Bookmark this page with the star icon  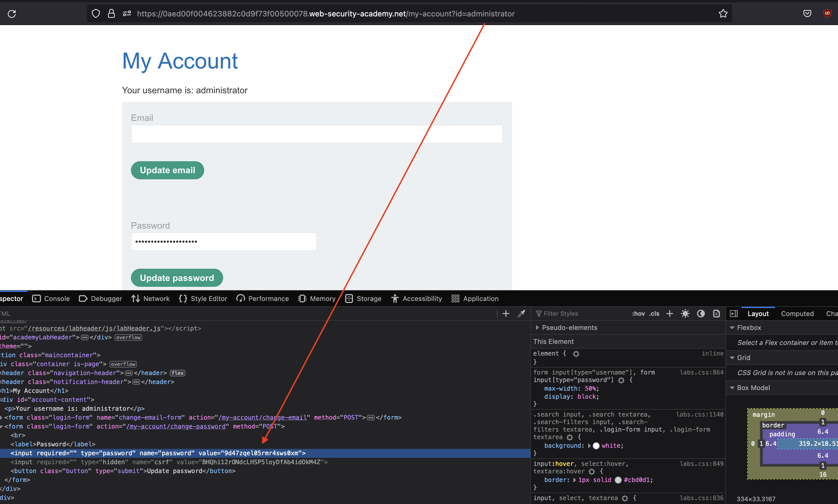click(x=723, y=14)
